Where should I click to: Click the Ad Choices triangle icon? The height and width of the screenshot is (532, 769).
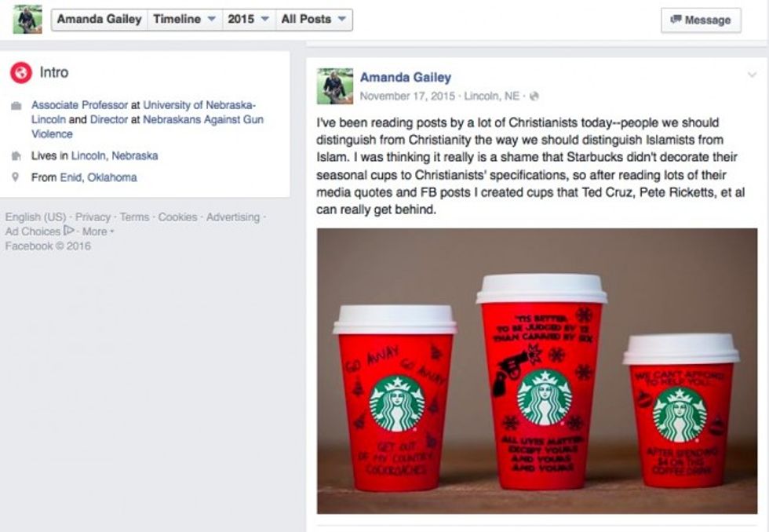(x=69, y=231)
